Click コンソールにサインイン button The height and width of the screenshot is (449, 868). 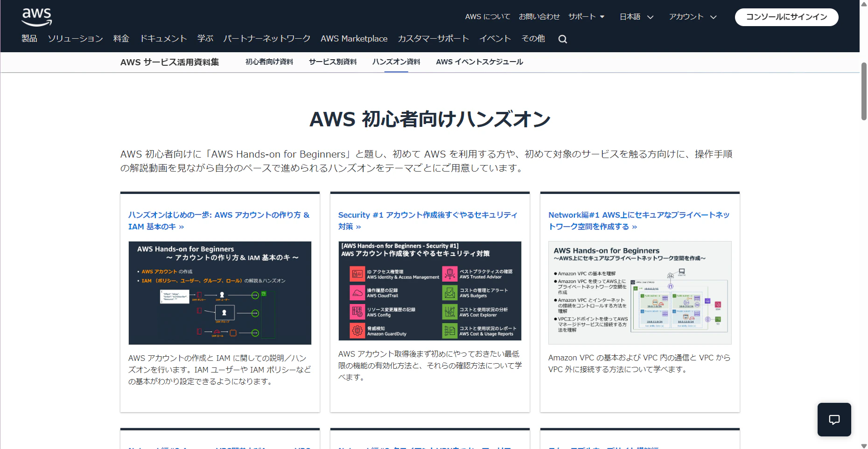pos(787,17)
